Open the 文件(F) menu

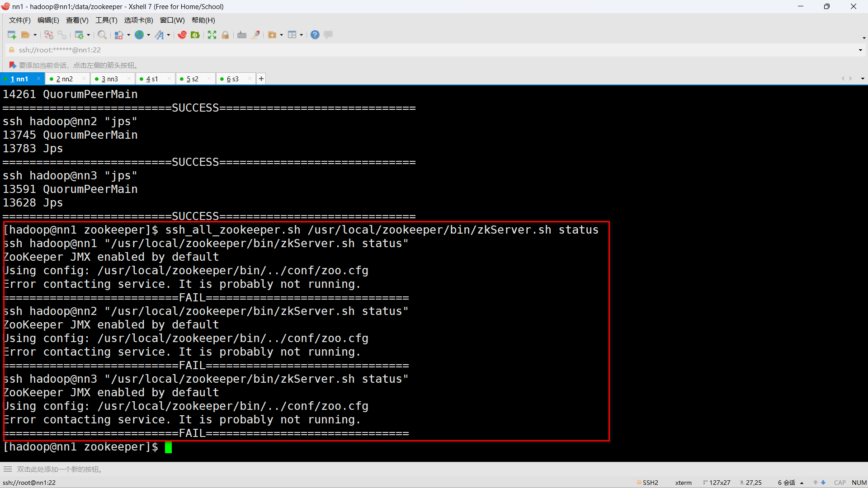(20, 20)
